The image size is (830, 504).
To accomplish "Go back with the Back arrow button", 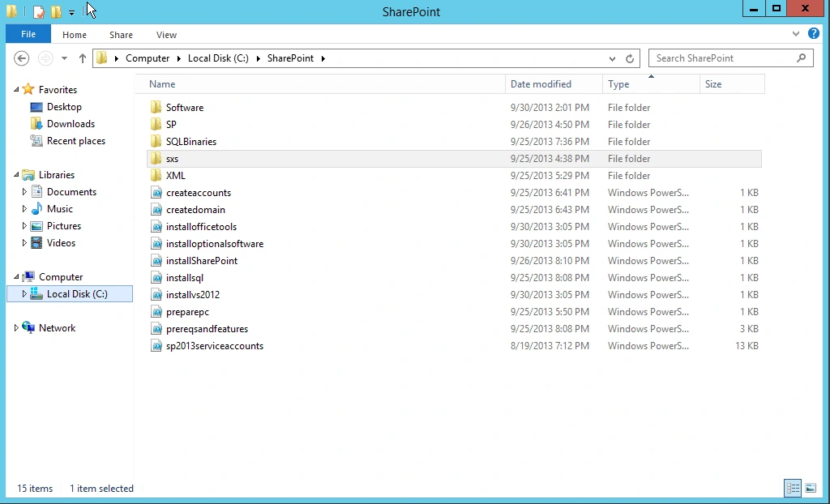I will point(22,58).
